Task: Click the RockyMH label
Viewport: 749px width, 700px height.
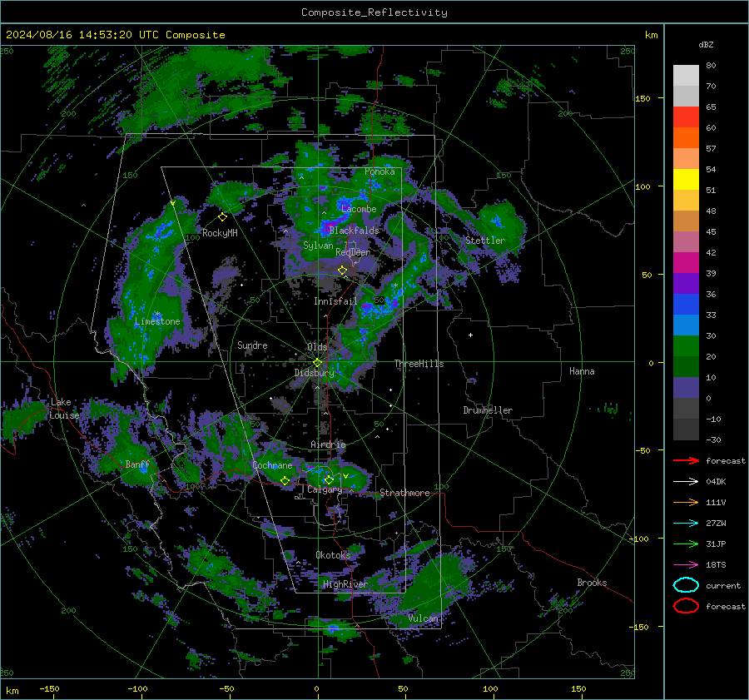Action: (x=220, y=233)
